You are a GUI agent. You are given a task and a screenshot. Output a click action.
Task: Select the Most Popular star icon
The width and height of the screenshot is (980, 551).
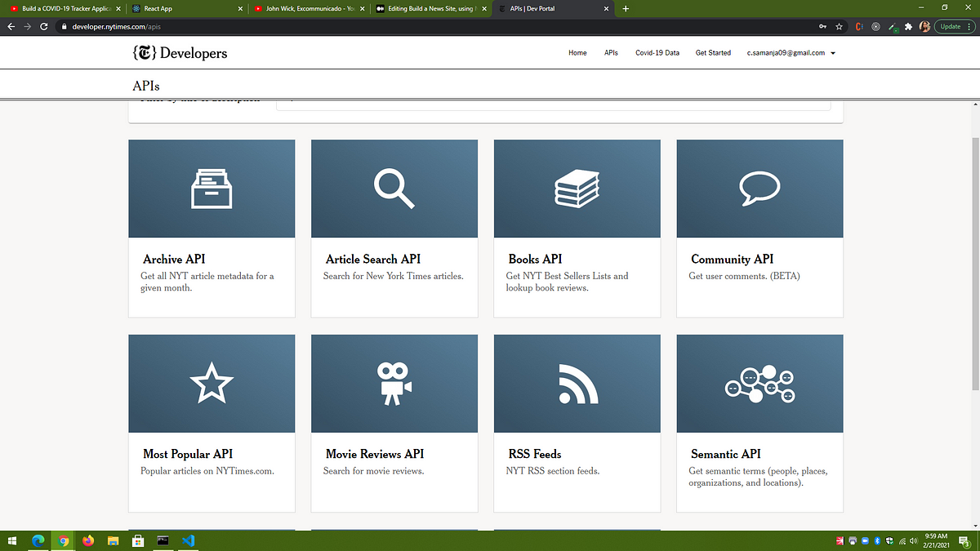point(212,384)
